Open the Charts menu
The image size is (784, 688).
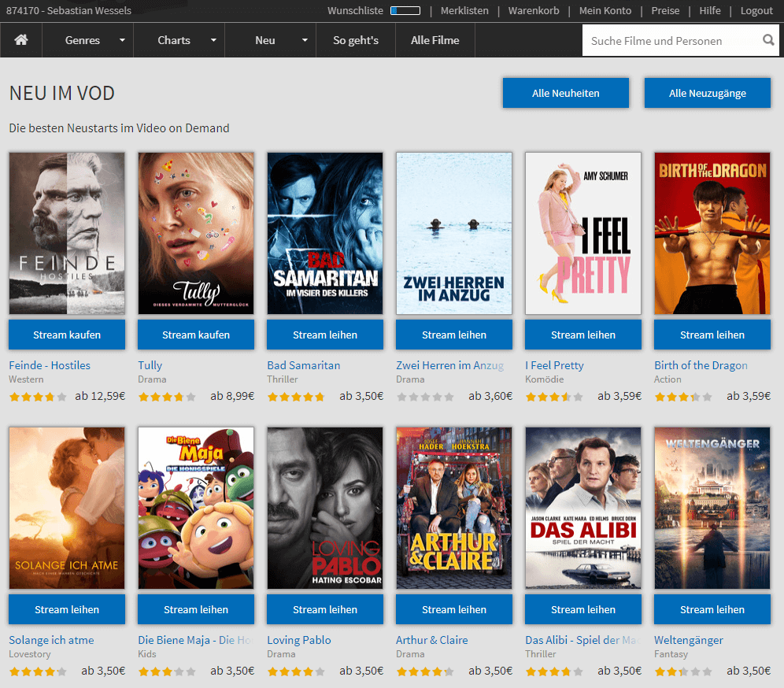click(173, 40)
